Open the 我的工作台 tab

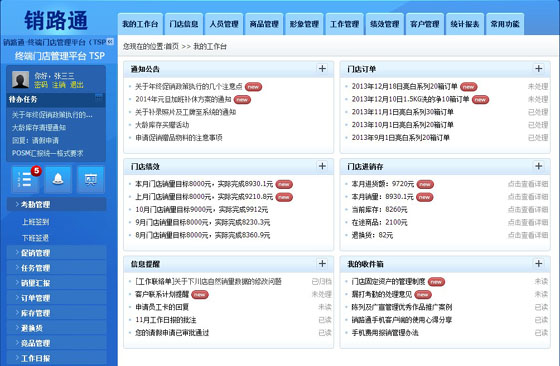(x=140, y=24)
